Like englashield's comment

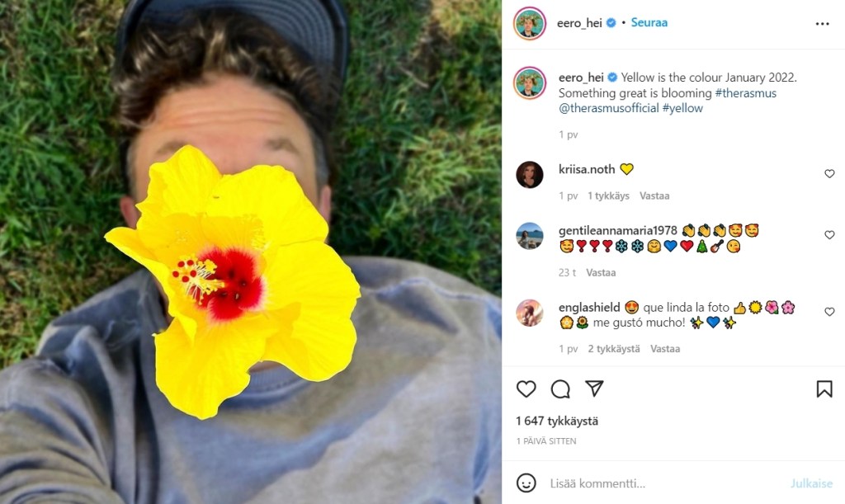(x=829, y=312)
